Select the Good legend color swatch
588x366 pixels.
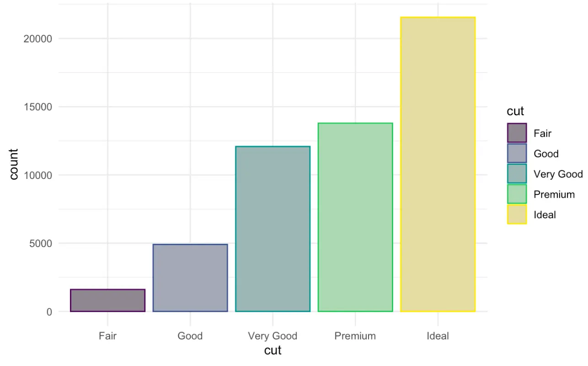point(517,154)
